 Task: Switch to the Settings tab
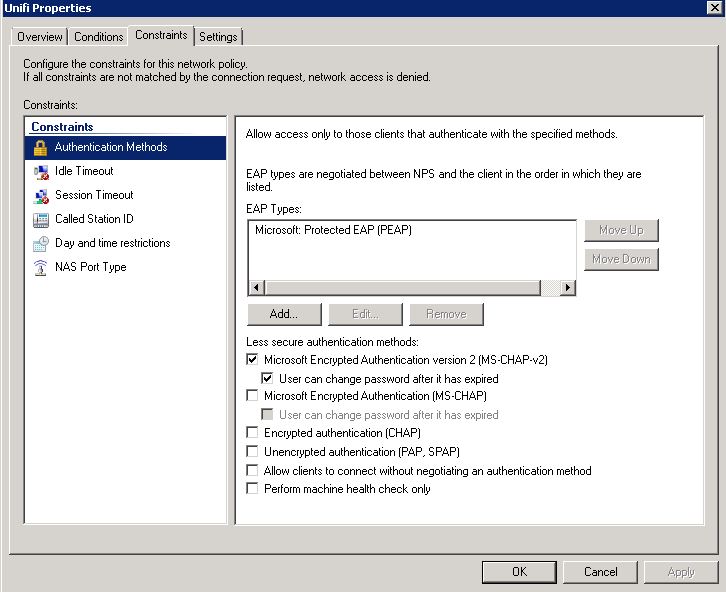click(x=218, y=37)
